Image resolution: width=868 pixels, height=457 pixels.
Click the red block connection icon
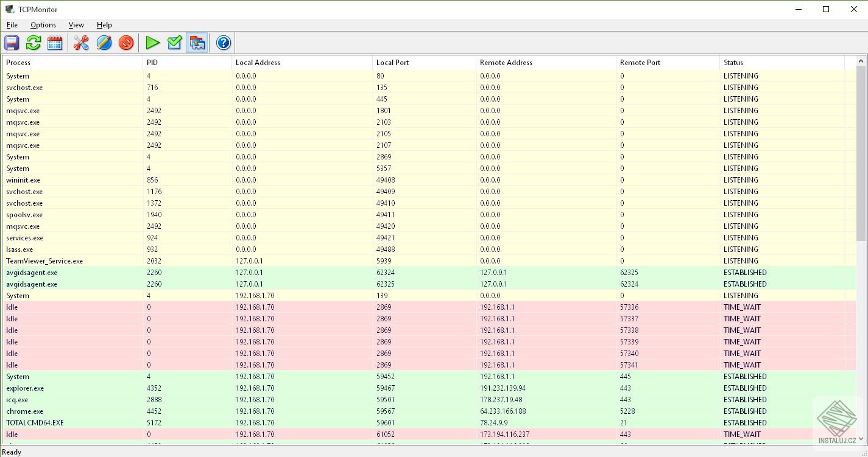(x=125, y=43)
